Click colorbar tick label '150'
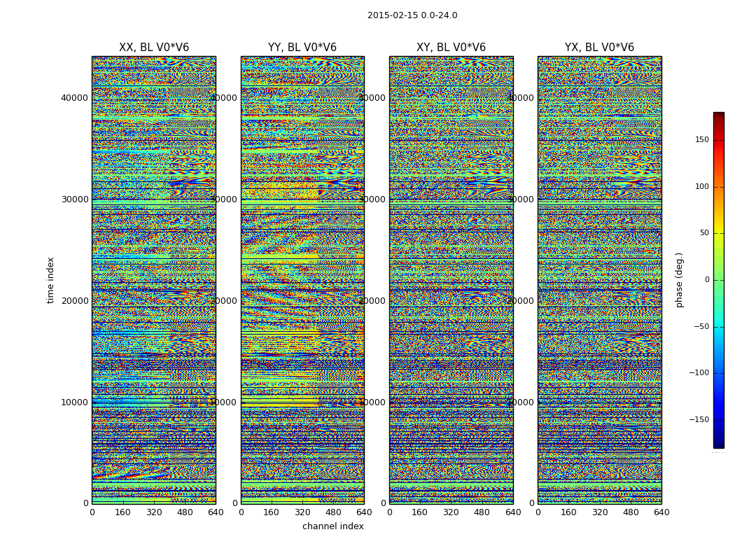 pos(702,139)
